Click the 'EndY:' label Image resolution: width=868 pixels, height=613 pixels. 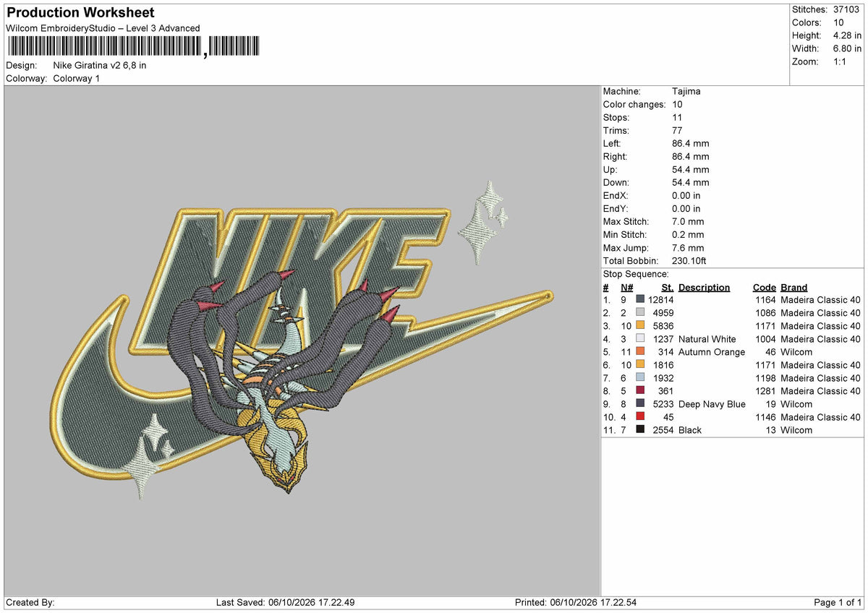pos(616,208)
